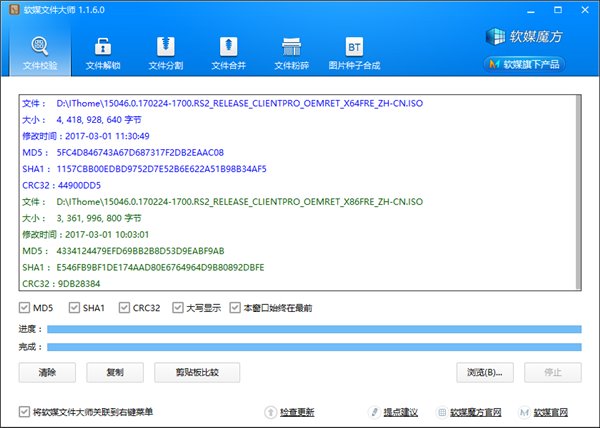Open the 文件粉碎 file shredder tool
The image size is (600, 428).
pos(291,53)
